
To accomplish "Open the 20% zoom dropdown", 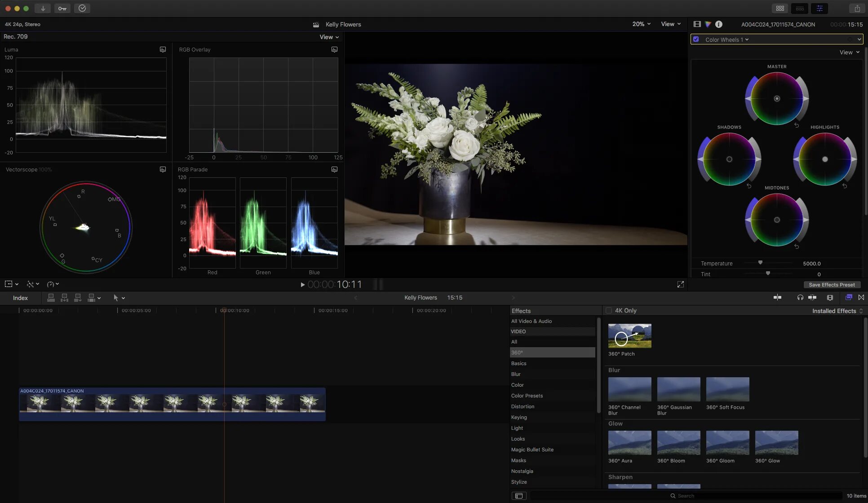I will (x=641, y=24).
